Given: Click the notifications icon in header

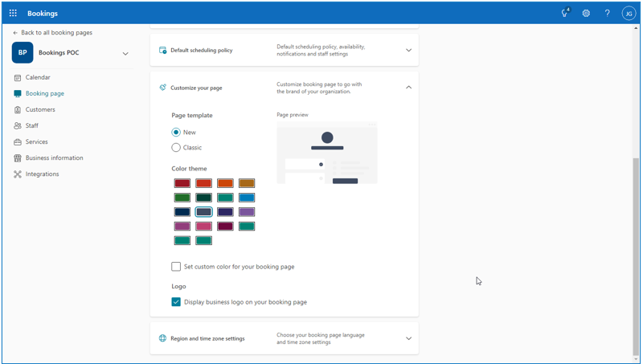Looking at the screenshot, I should [x=565, y=14].
